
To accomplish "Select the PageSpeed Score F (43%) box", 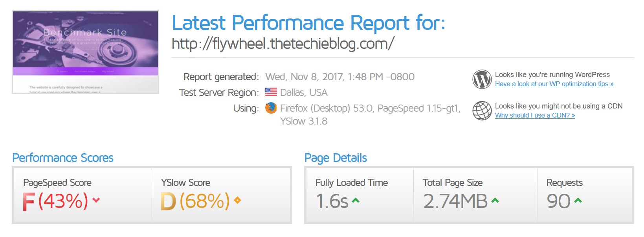I will tap(83, 195).
